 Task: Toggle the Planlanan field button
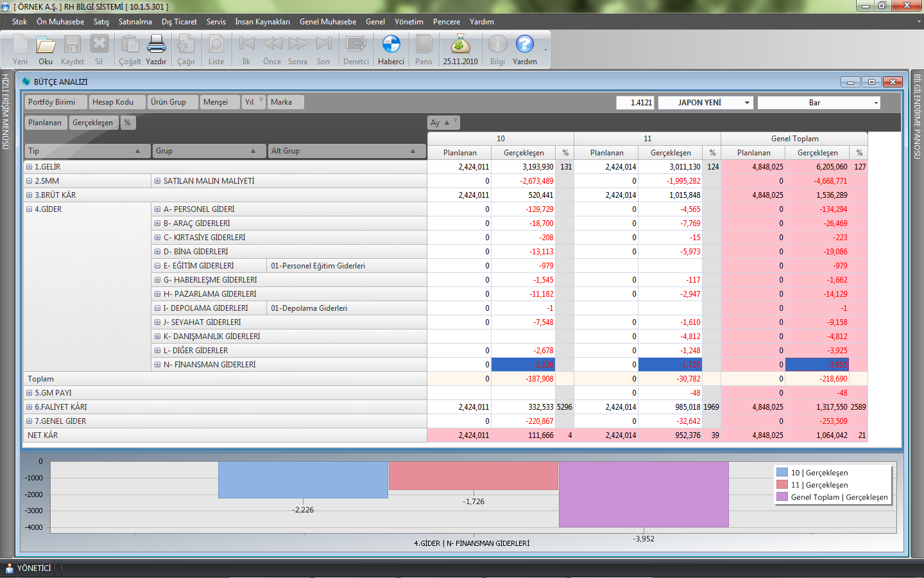[x=45, y=123]
